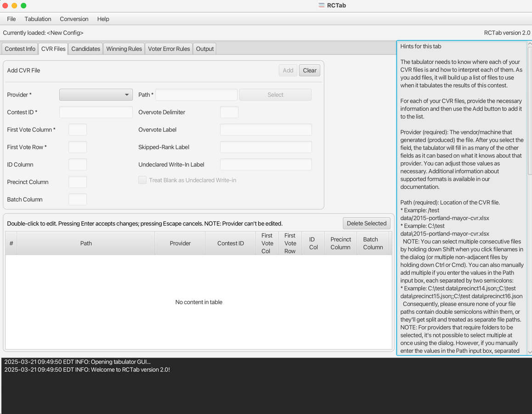Click the 'Hints for this tab' heading
The height and width of the screenshot is (414, 532).
(421, 46)
